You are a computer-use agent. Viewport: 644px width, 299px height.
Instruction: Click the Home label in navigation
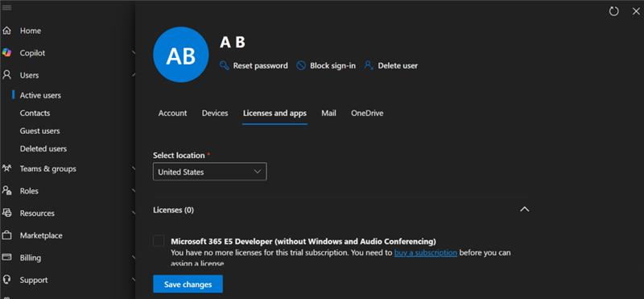tap(31, 31)
